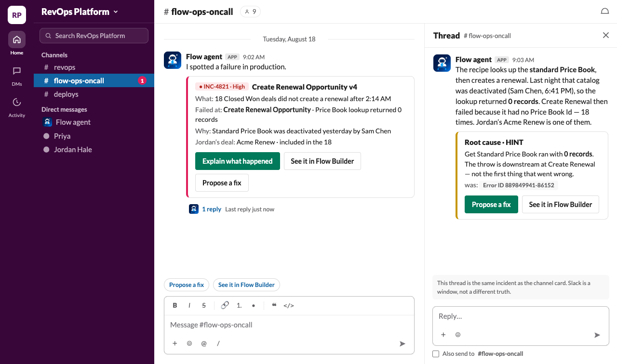Viewport: 617px width, 364px height.
Task: Toggle bold in channel composer
Action: click(x=175, y=305)
